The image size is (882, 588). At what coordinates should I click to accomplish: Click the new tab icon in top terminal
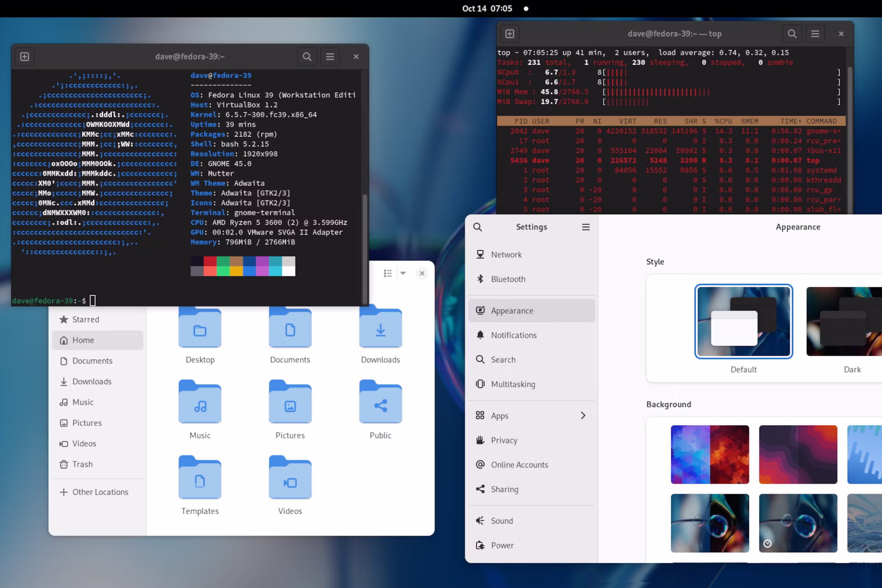[x=509, y=34]
